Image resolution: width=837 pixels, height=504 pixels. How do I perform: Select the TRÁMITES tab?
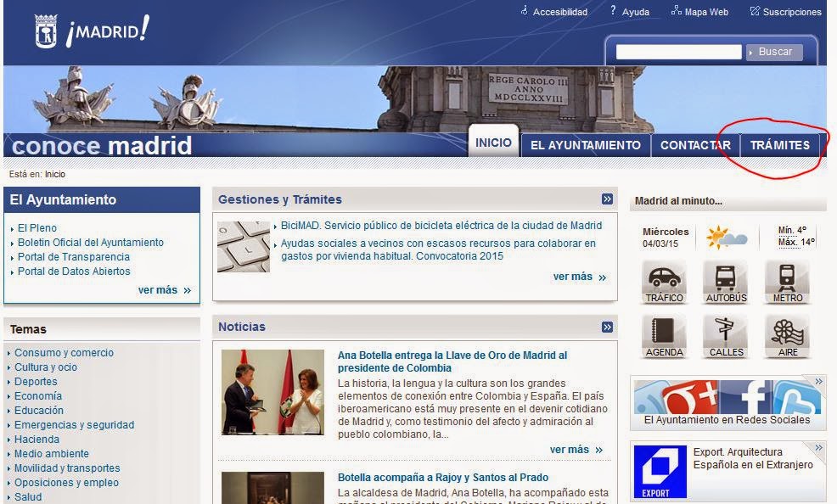click(780, 145)
